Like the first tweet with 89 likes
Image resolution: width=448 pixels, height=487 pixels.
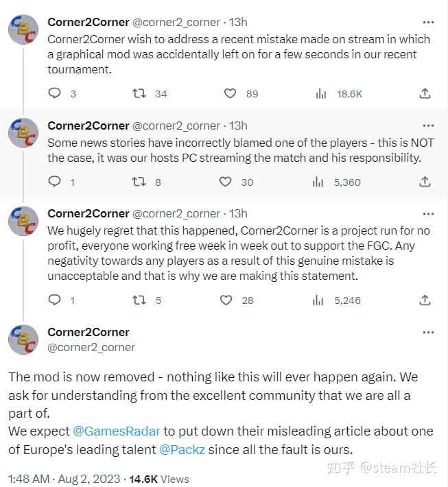(231, 93)
